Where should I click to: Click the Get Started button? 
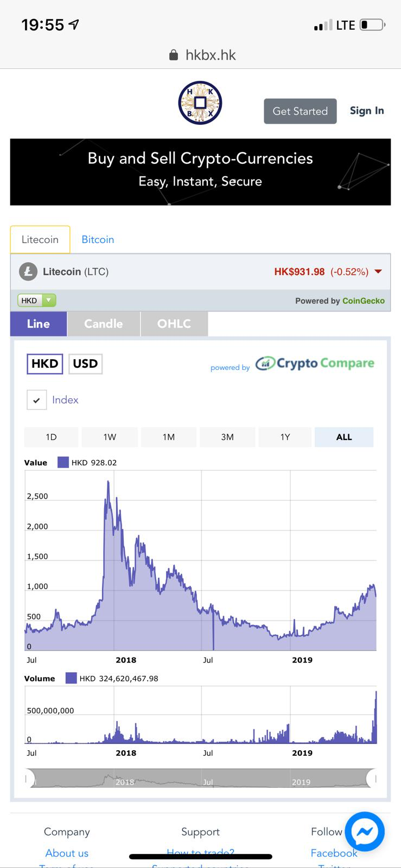pos(300,111)
